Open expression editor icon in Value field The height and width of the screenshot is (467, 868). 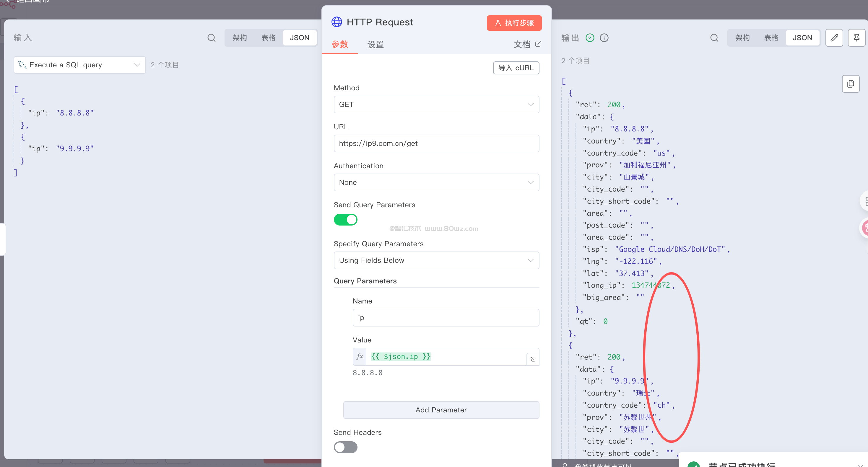tap(533, 359)
